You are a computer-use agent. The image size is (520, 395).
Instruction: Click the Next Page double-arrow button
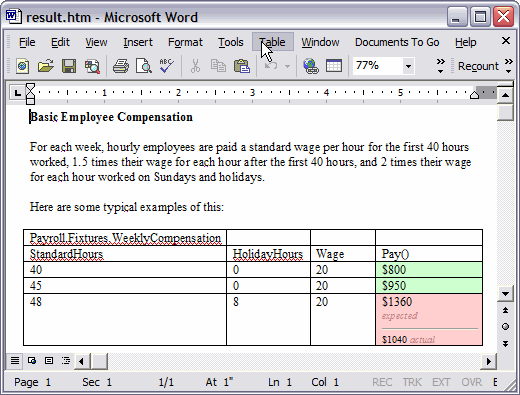tap(505, 344)
